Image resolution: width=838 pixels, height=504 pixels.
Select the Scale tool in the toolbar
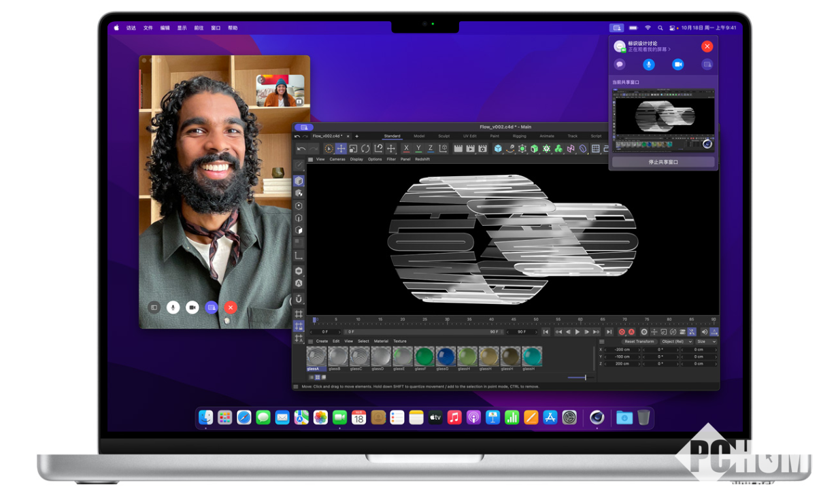353,148
